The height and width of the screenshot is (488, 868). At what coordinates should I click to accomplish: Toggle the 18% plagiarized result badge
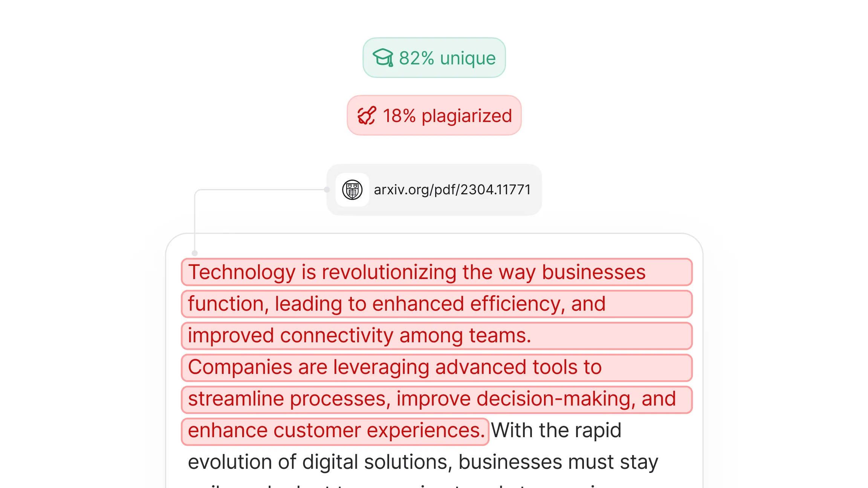pyautogui.click(x=434, y=115)
